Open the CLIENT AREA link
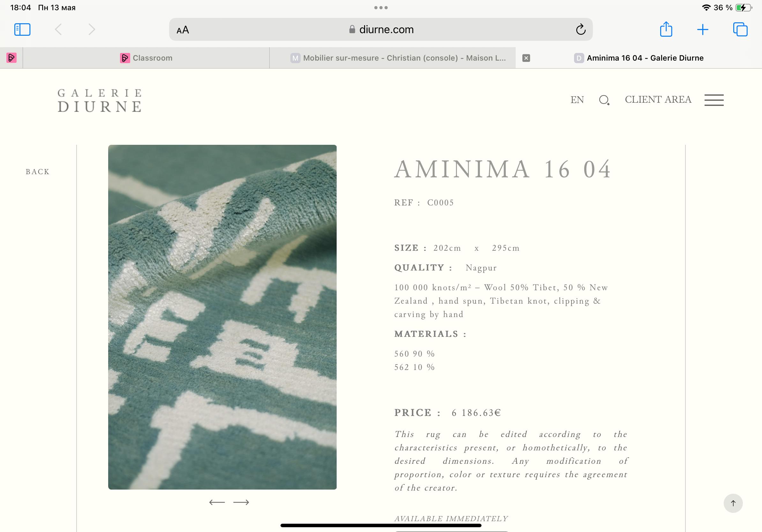 click(658, 100)
